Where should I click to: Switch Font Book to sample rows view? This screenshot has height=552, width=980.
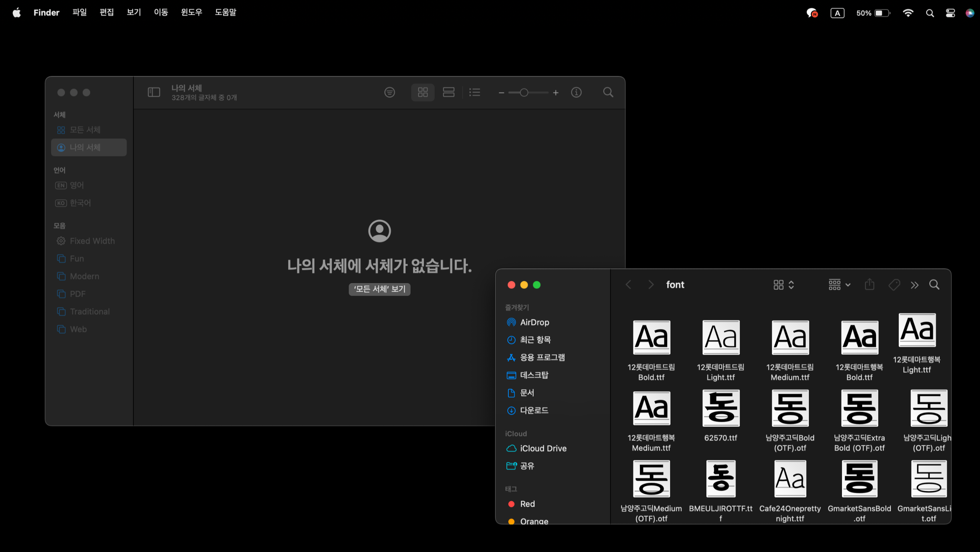coord(449,92)
